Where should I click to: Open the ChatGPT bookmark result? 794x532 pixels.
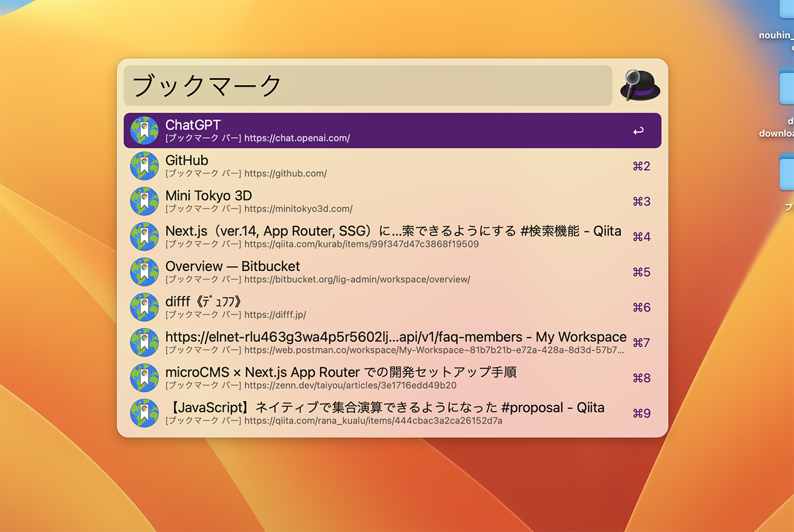392,130
